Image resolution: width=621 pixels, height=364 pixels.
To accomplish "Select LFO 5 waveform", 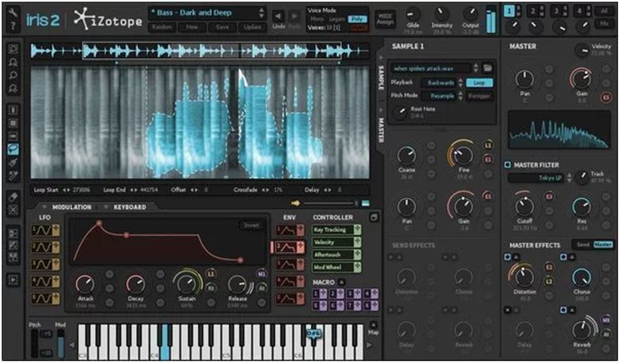I will 41,298.
